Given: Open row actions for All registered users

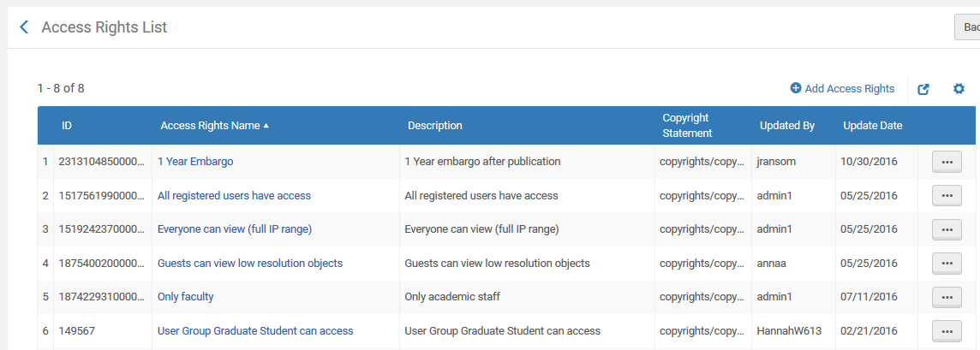Looking at the screenshot, I should pos(947,196).
